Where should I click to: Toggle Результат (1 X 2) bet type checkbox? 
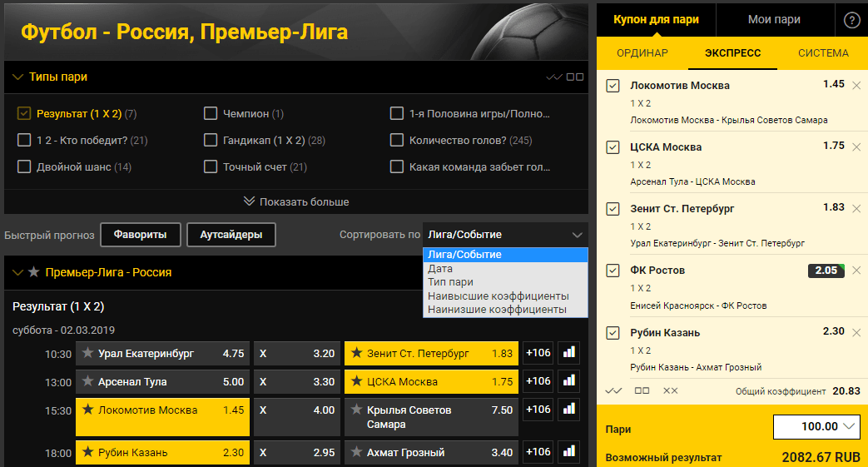coord(24,113)
